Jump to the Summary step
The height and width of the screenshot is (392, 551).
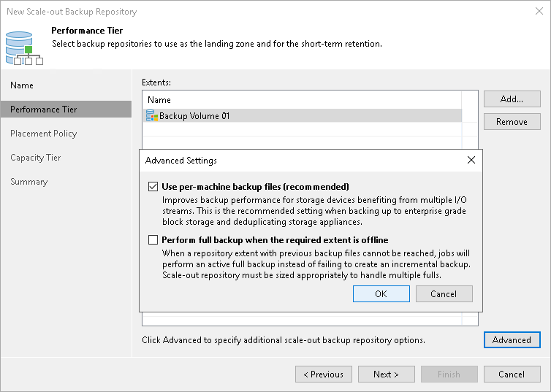(29, 182)
